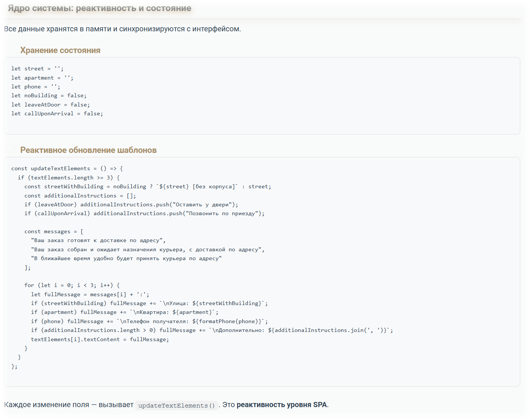The width and height of the screenshot is (531, 420).
Task: Click the heading 'Ядро системы: реактивность и состояние'
Action: (97, 8)
